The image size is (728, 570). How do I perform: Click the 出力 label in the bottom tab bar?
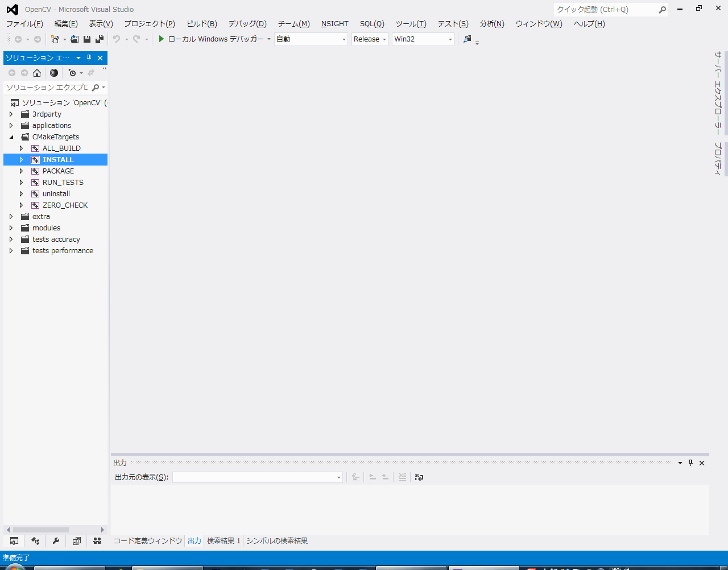click(x=194, y=541)
